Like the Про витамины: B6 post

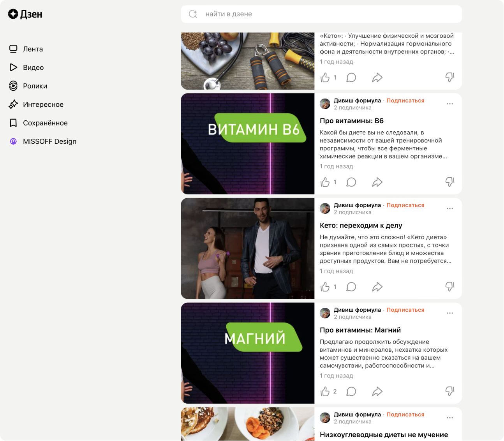click(325, 182)
